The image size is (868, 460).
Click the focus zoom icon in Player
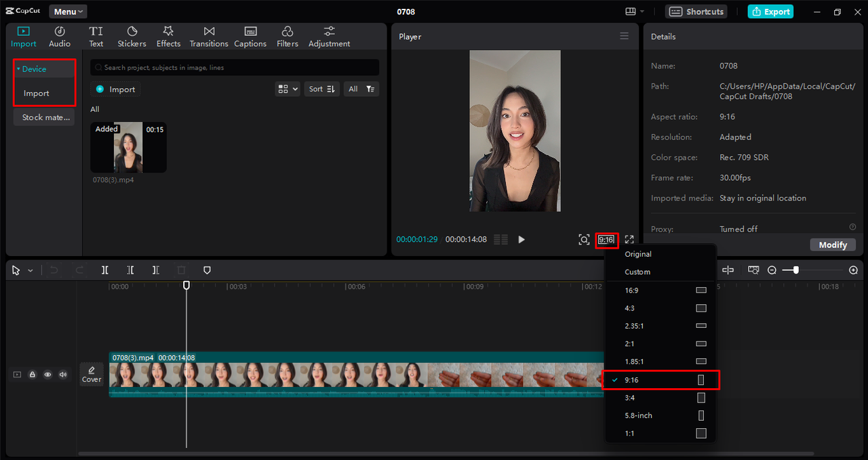click(584, 239)
